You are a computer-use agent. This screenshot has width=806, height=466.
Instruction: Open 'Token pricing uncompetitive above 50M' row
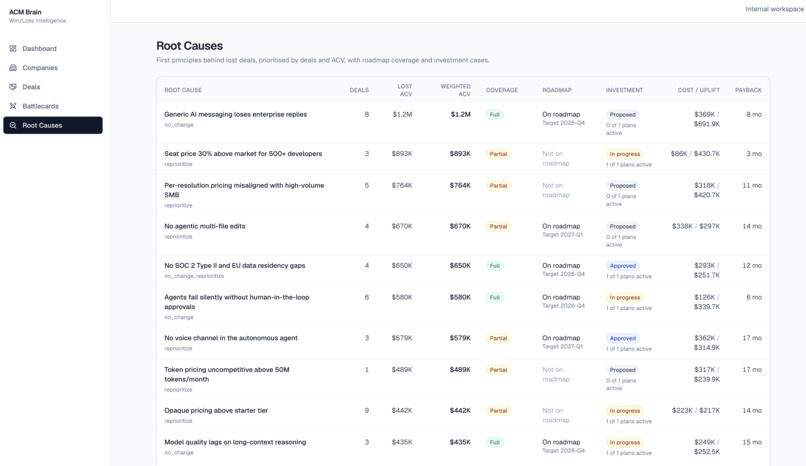[463, 379]
